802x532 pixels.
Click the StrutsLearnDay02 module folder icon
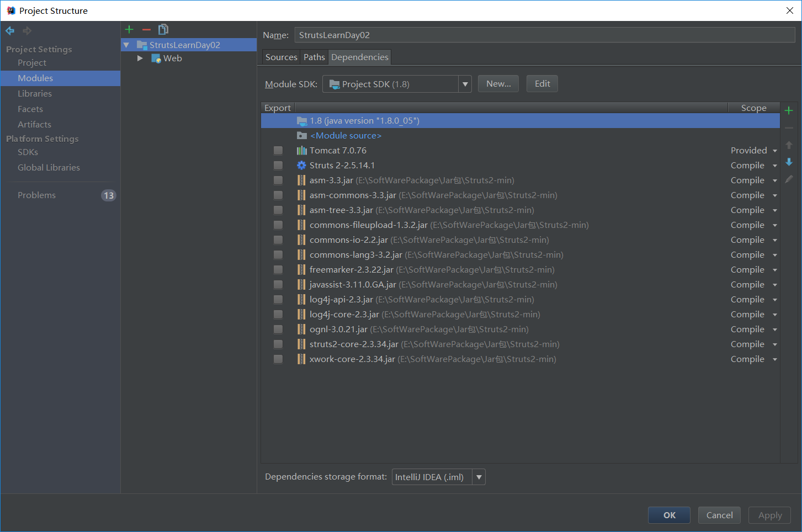coord(141,45)
